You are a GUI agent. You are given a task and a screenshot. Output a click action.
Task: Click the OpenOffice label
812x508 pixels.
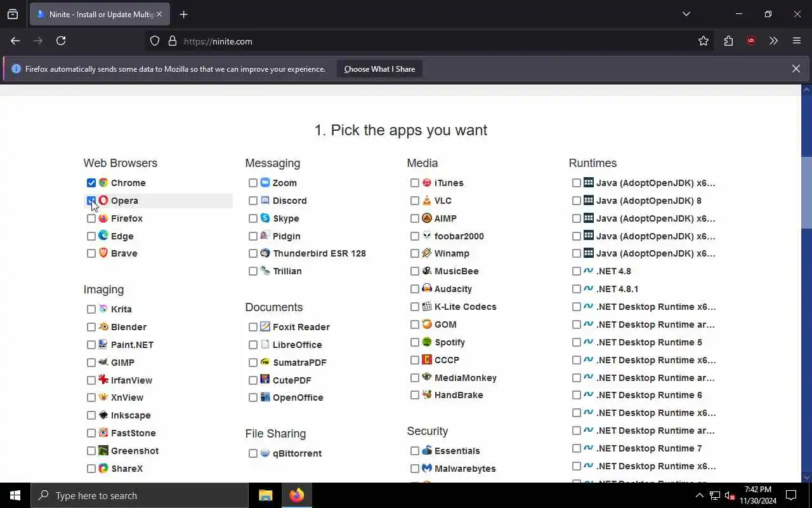(298, 398)
